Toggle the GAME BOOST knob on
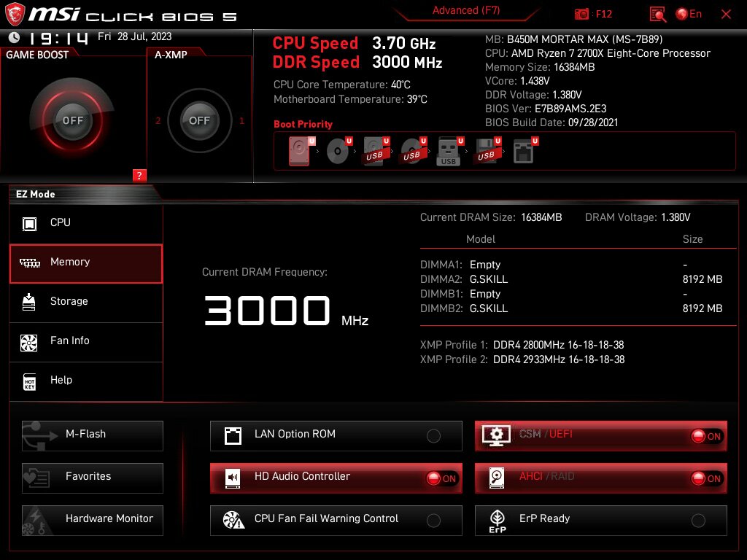This screenshot has height=560, width=747. [72, 120]
